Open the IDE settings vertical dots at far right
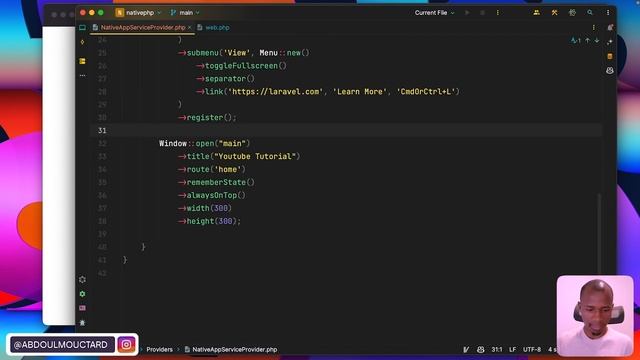 608,13
